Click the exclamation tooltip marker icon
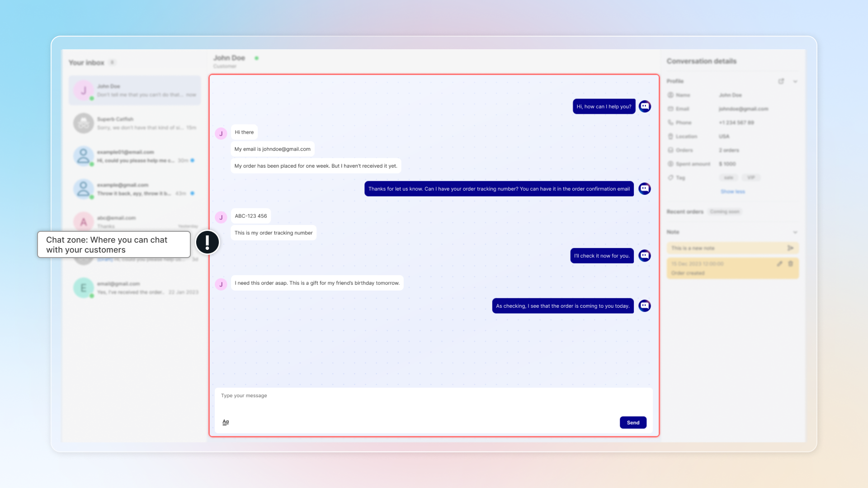The width and height of the screenshot is (868, 488). click(208, 243)
